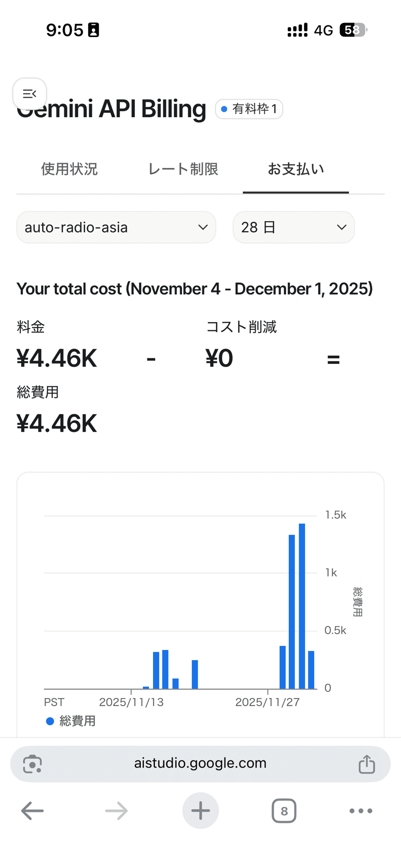The image size is (401, 868).
Task: Open the sidebar navigation menu icon
Action: [29, 94]
